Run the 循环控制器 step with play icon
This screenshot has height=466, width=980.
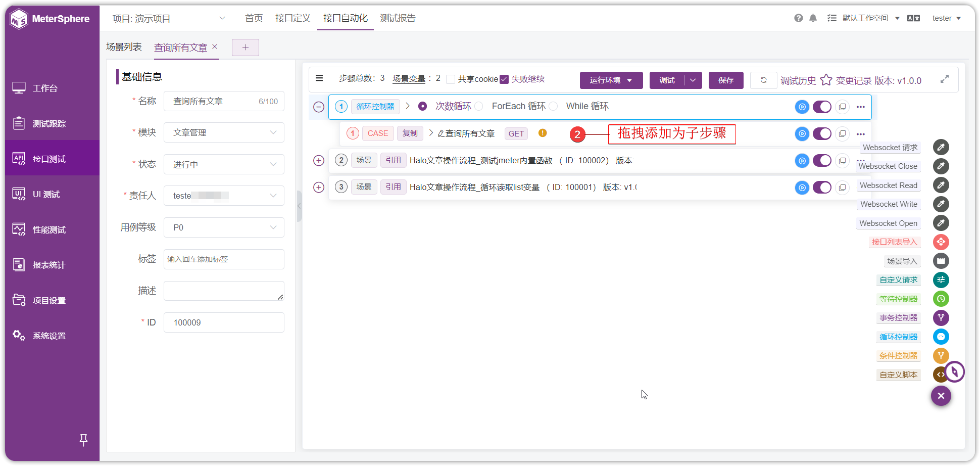click(802, 107)
